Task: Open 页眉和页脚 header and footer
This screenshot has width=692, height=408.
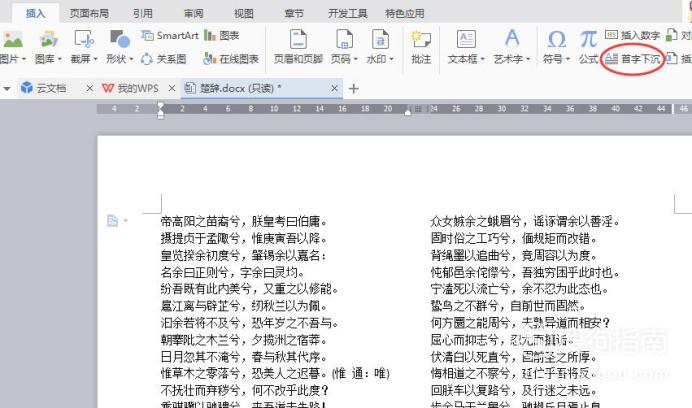Action: [298, 46]
